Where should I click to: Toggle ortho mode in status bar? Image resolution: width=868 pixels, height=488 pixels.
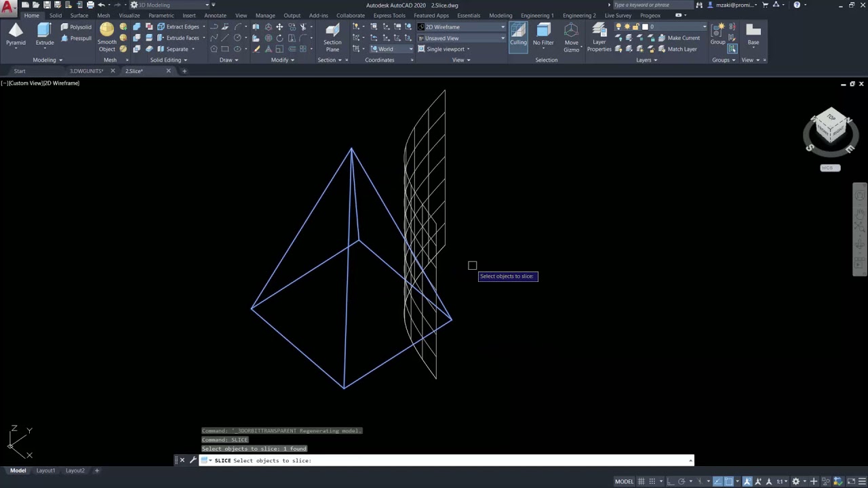(671, 481)
